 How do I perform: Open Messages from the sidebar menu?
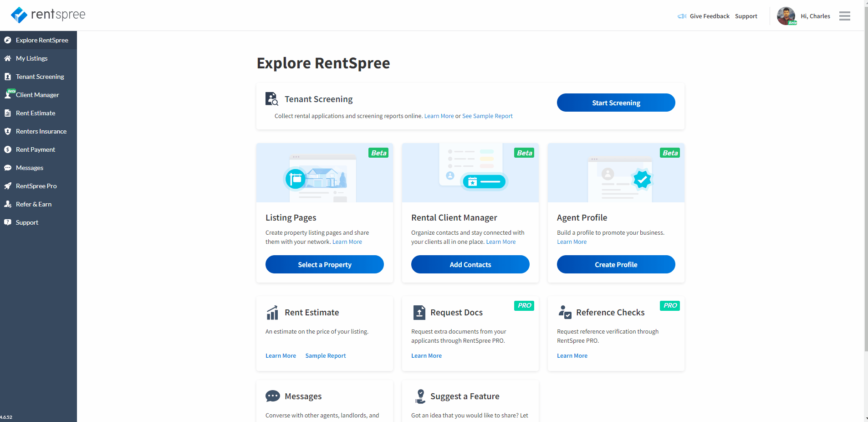[x=38, y=168]
